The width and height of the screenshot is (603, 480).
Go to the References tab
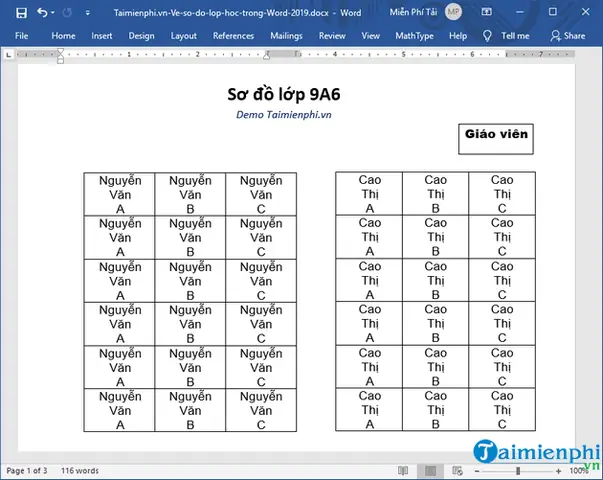point(233,36)
